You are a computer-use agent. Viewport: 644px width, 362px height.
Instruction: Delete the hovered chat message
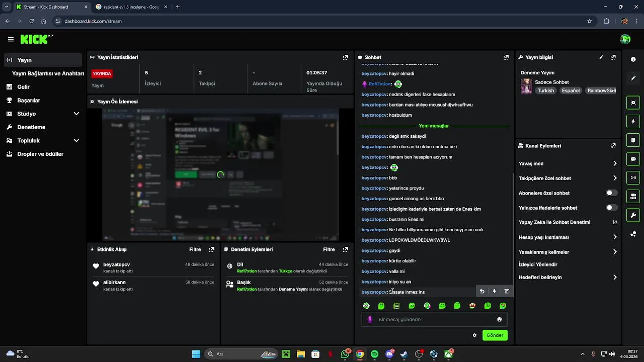(507, 291)
